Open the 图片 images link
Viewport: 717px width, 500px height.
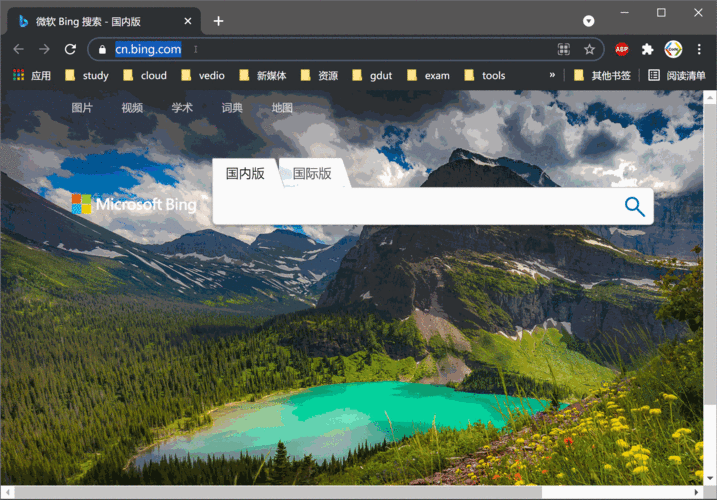pos(82,108)
